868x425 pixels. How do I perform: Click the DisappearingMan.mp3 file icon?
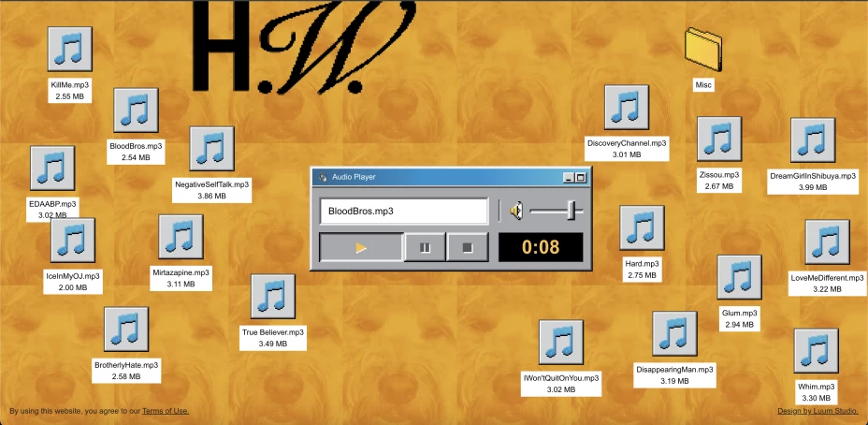[674, 333]
